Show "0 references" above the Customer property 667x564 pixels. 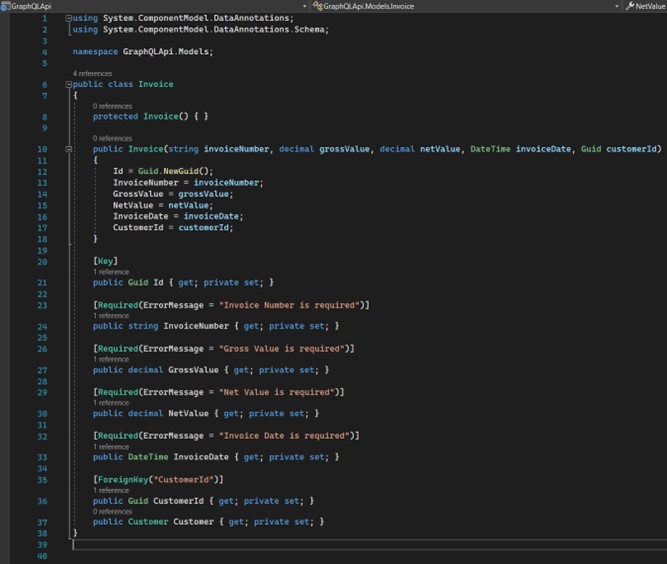coord(112,511)
